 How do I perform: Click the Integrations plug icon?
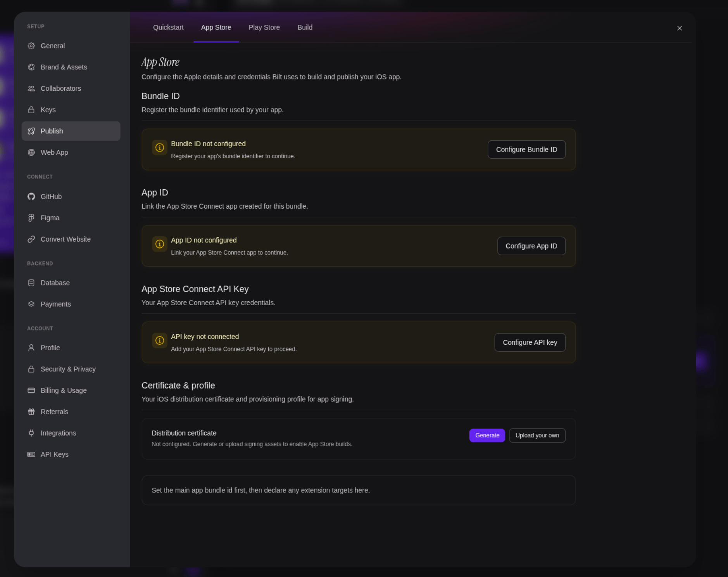click(x=31, y=433)
